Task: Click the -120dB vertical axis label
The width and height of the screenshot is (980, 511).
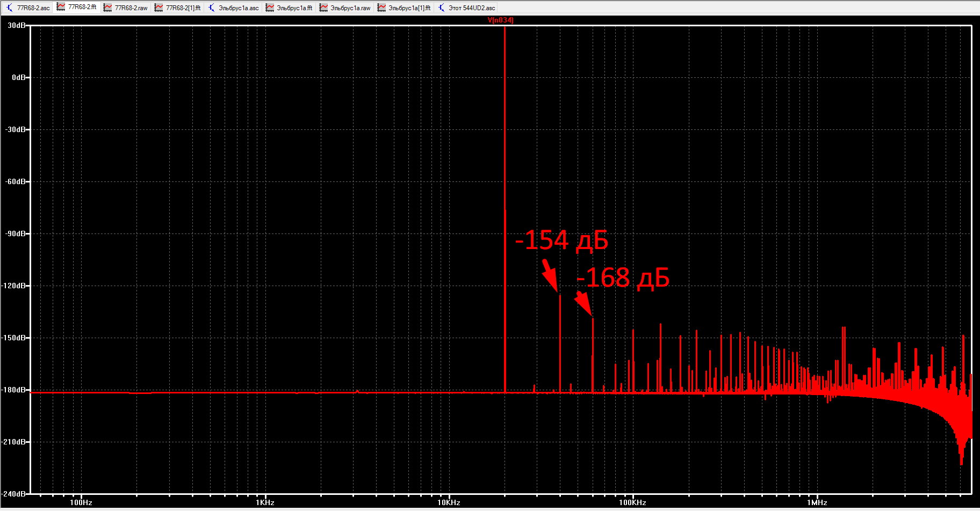Action: click(x=14, y=286)
